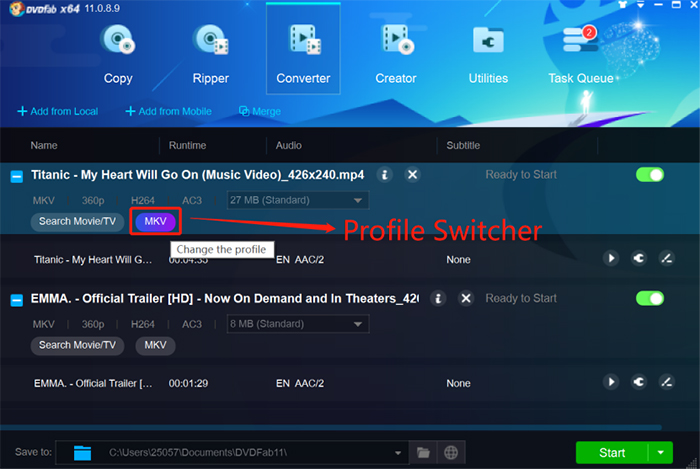Expand the Save to path dropdown

[x=397, y=453]
